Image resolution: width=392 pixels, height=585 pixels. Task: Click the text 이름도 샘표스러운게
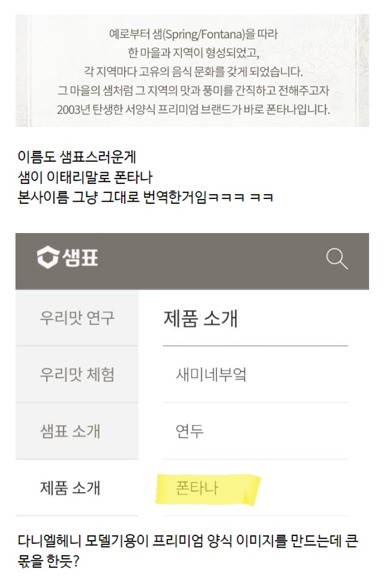[77, 157]
